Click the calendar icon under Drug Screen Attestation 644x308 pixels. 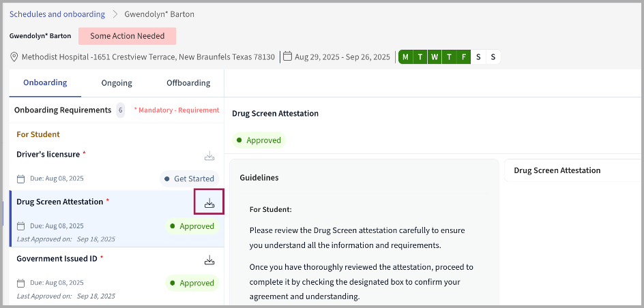[21, 226]
